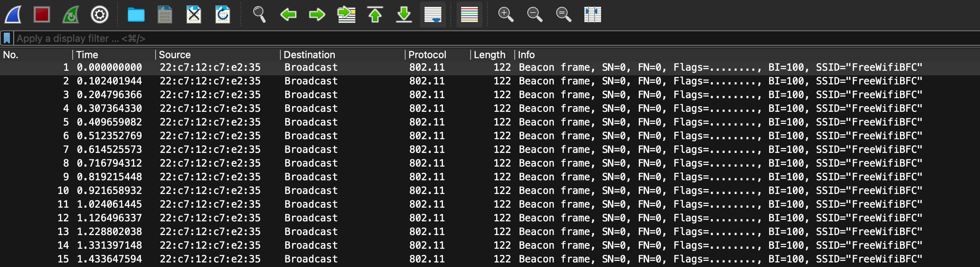The image size is (980, 267).
Task: Go forward in packet history
Action: [317, 15]
